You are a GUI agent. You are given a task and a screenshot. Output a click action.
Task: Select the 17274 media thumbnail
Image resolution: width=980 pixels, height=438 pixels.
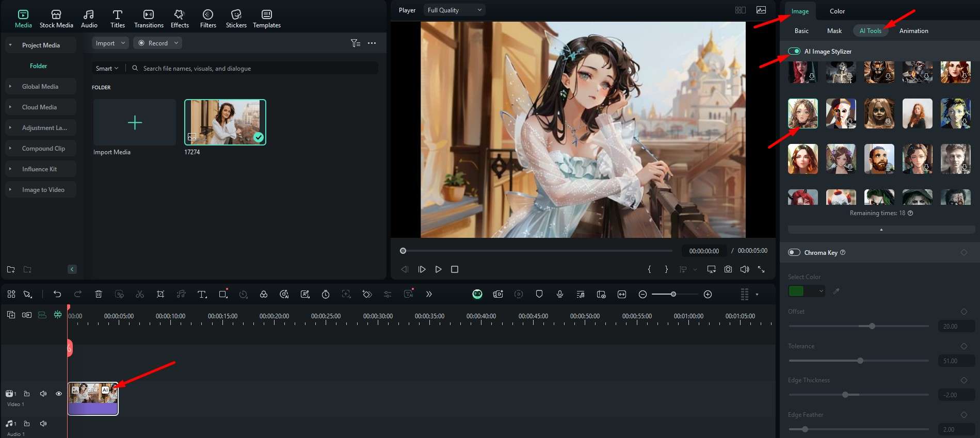[x=225, y=122]
